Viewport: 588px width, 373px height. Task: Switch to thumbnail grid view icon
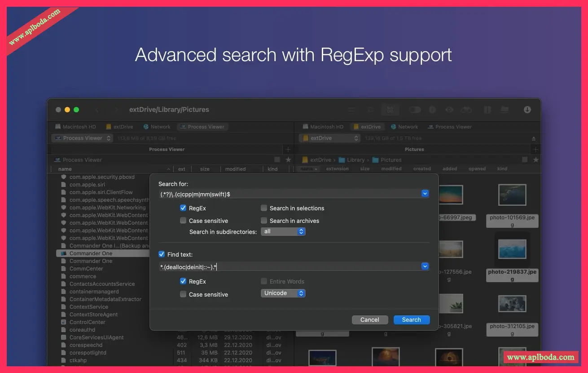pos(390,110)
